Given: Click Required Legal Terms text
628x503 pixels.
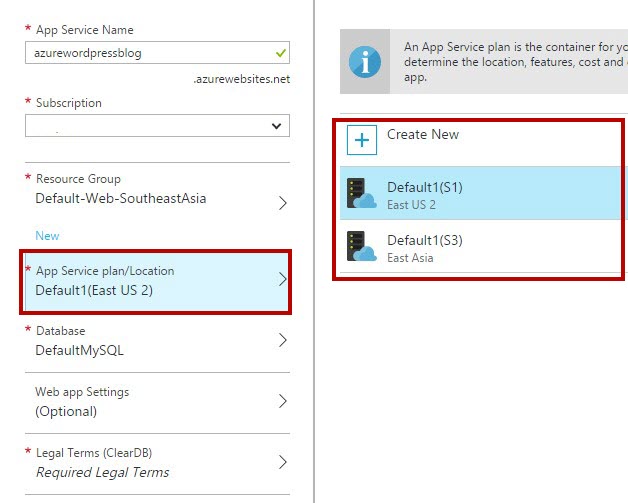Looking at the screenshot, I should click(x=103, y=472).
